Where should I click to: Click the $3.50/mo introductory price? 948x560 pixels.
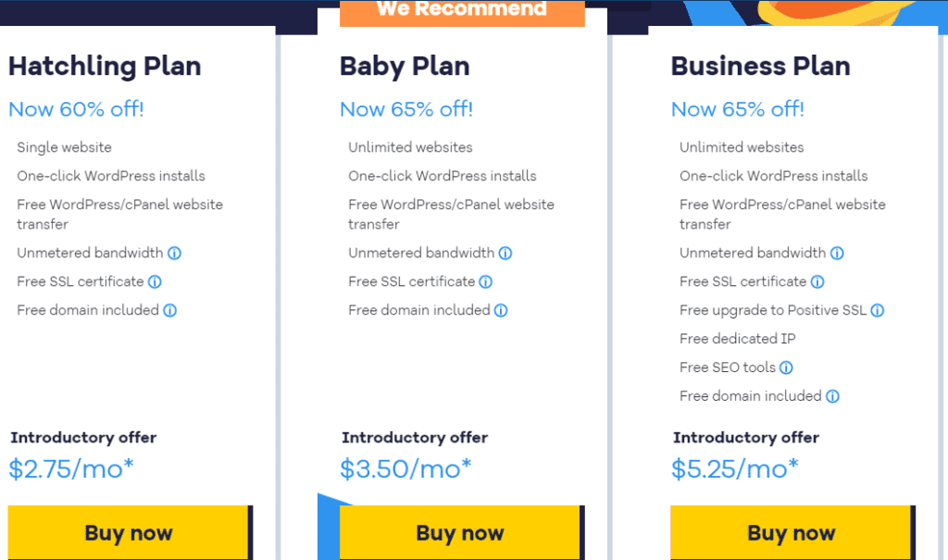tap(405, 469)
